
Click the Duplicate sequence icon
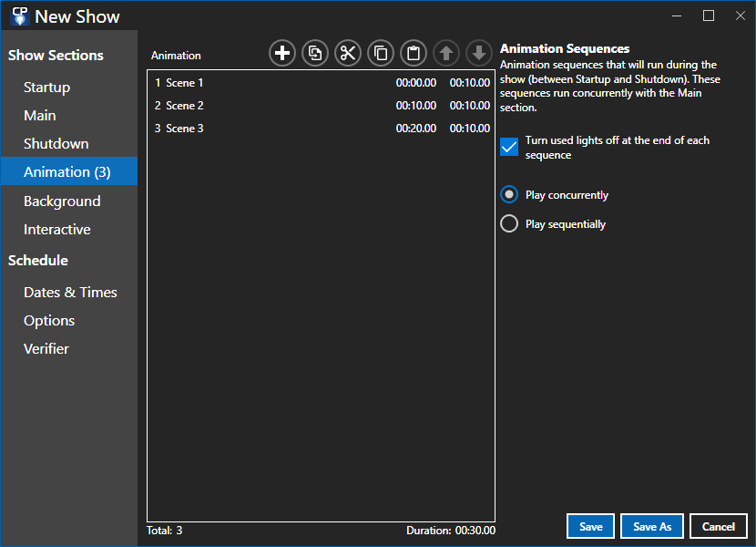[315, 53]
